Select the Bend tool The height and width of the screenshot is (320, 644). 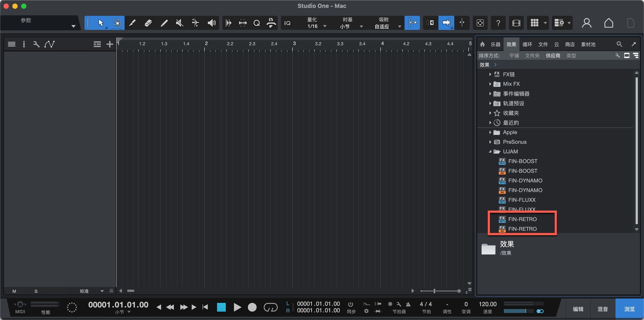(195, 23)
